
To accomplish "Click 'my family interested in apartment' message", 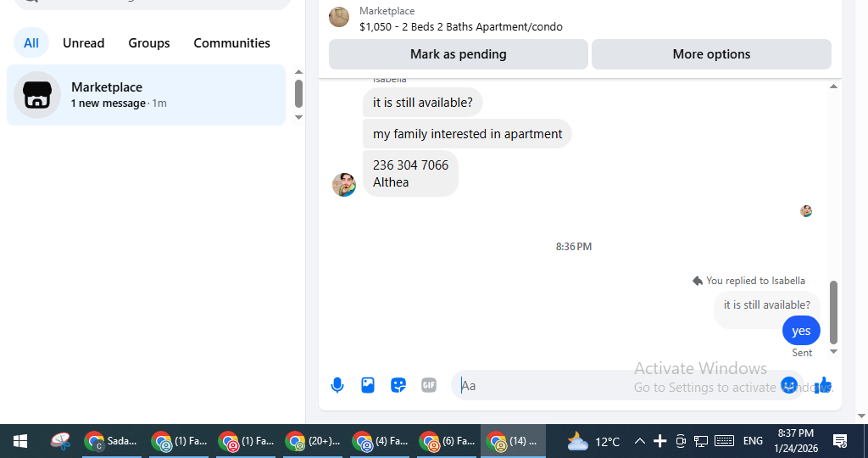I will [467, 134].
